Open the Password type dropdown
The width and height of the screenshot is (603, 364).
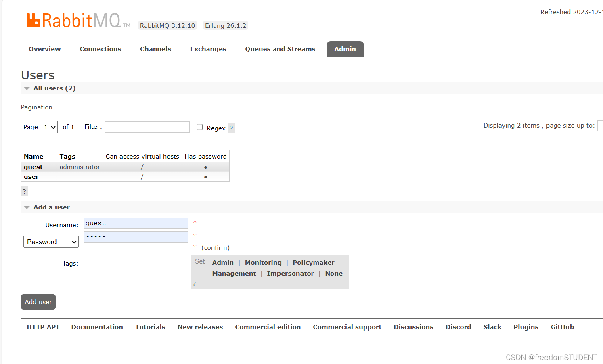tap(50, 242)
